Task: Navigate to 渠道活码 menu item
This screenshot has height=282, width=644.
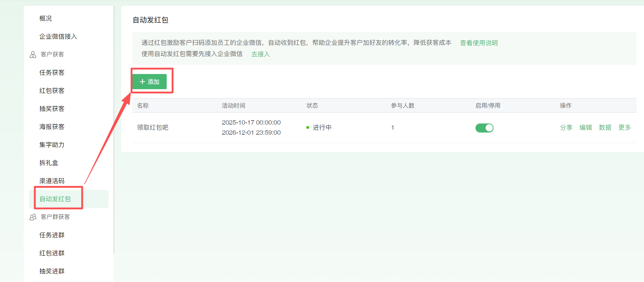Action: click(52, 181)
